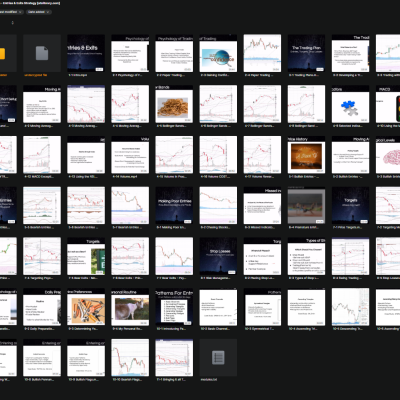Screen dimensions: 400x400
Task: Open the traffic light MACD video thumbnail
Action: pyautogui.click(x=388, y=104)
